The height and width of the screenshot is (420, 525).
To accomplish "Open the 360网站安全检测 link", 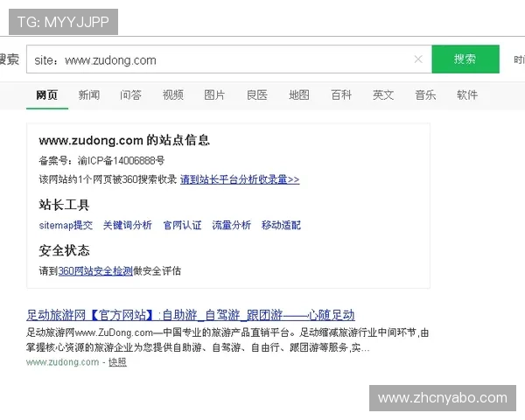I will click(x=95, y=270).
